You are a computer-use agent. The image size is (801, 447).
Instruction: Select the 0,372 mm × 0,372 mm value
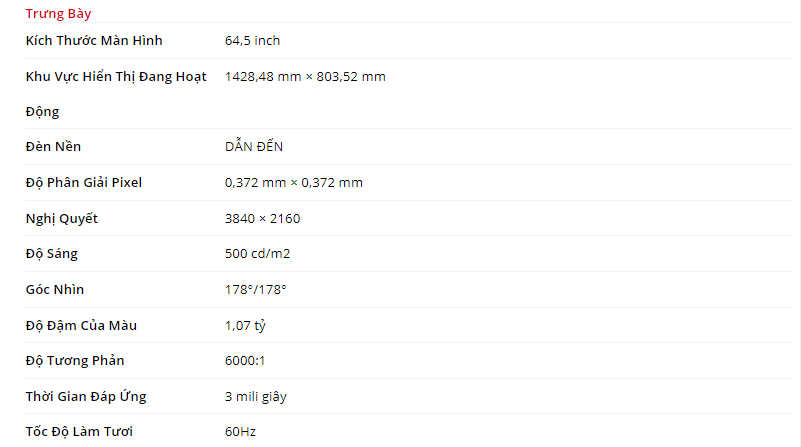coord(294,183)
